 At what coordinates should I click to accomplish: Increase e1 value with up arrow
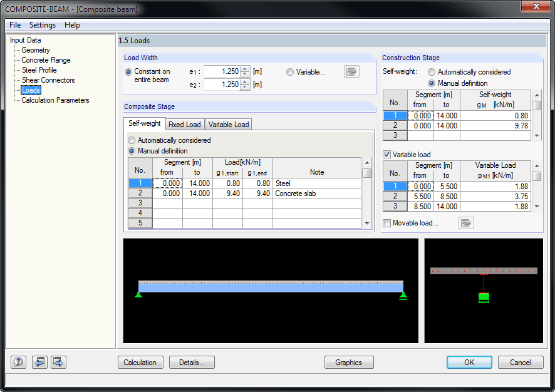(244, 69)
